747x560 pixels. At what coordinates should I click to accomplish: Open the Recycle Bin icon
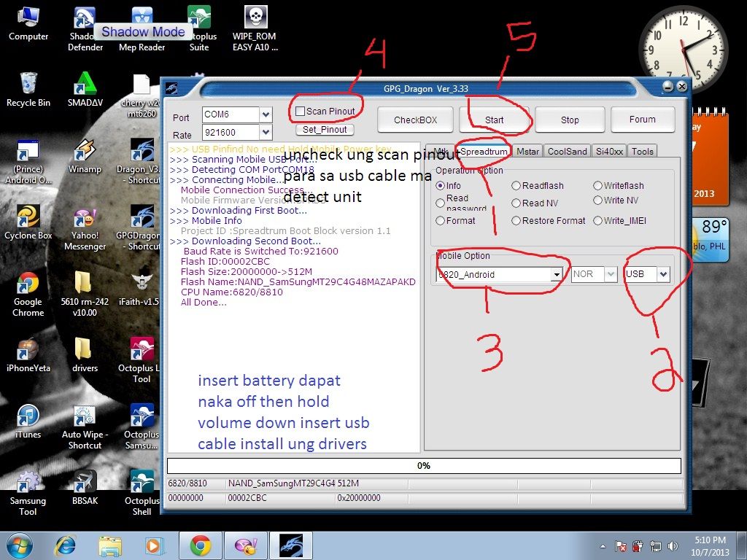[x=28, y=90]
